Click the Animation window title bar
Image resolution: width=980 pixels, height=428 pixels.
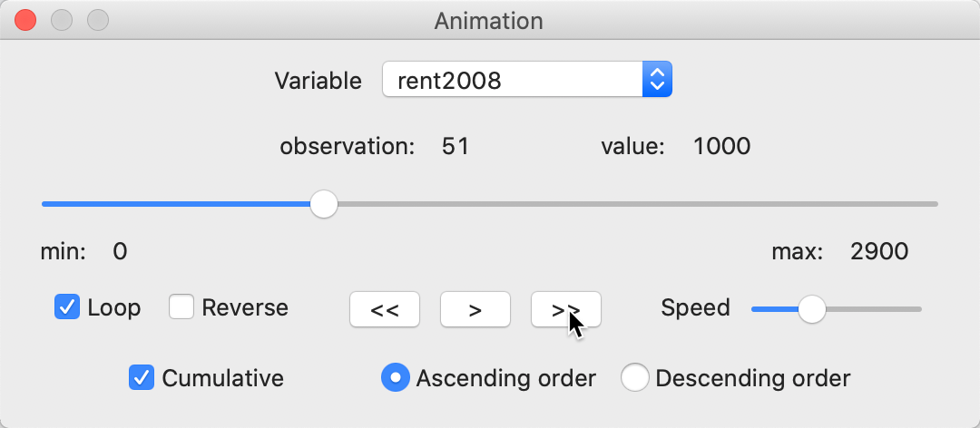(489, 19)
